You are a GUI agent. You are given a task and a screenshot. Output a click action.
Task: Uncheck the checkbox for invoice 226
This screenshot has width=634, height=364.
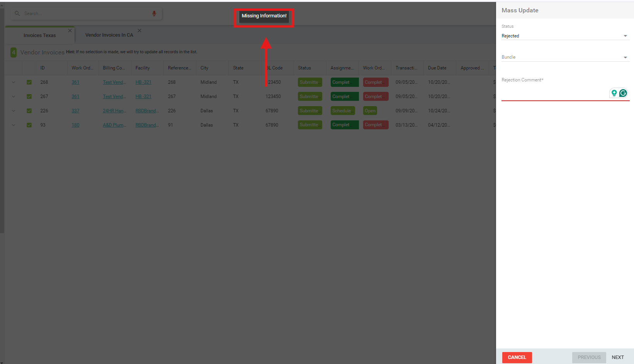29,111
